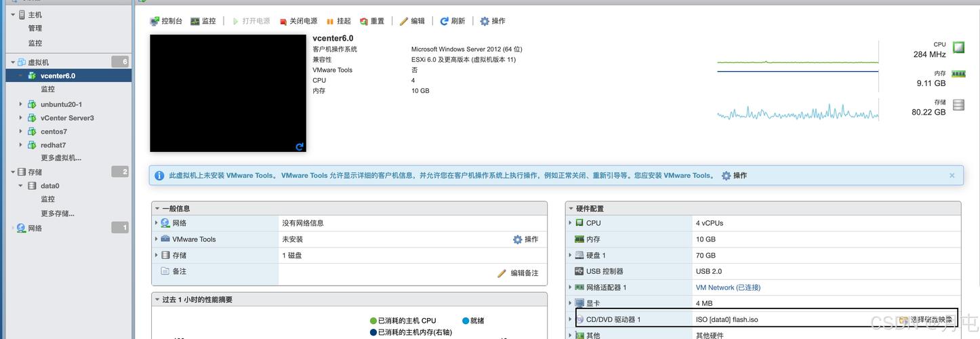This screenshot has height=339, width=980.
Task: Select the data0 datastore in sidebar
Action: (49, 186)
